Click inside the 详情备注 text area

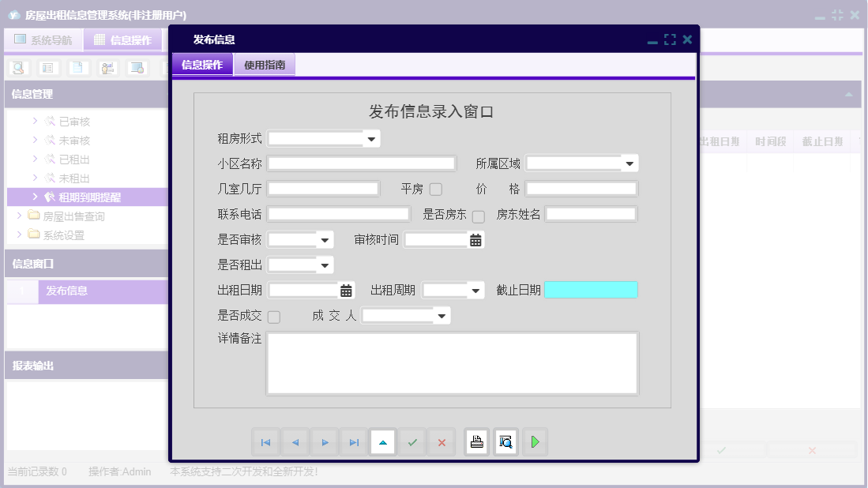pos(450,363)
